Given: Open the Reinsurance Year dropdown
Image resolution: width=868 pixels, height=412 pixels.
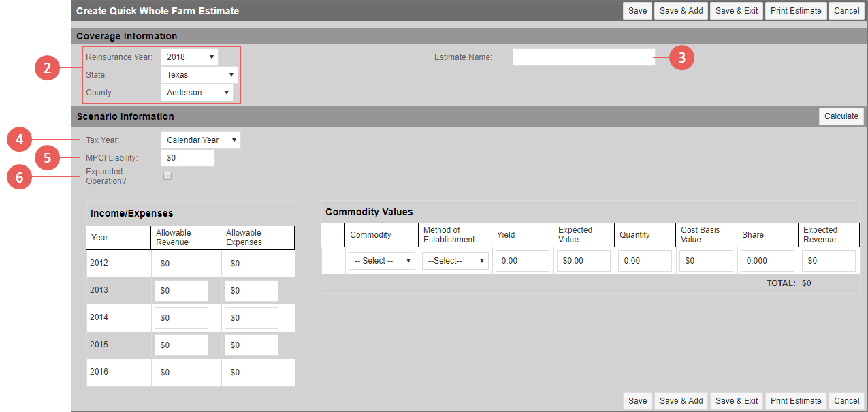Looking at the screenshot, I should pyautogui.click(x=189, y=57).
